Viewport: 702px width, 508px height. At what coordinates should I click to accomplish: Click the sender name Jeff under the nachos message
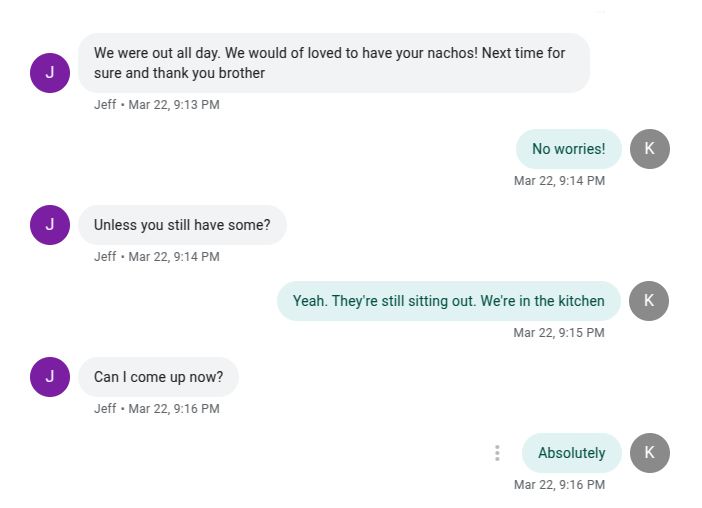105,105
